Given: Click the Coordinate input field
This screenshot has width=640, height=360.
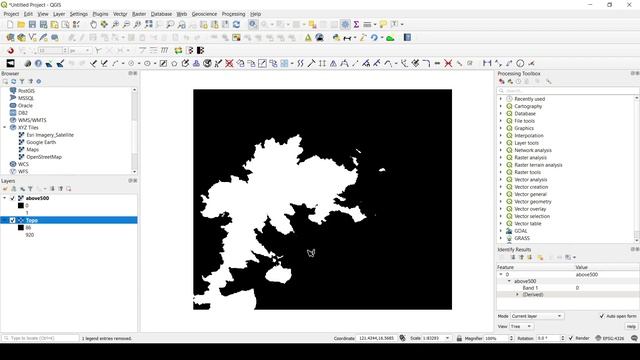Looking at the screenshot, I should pos(377,338).
